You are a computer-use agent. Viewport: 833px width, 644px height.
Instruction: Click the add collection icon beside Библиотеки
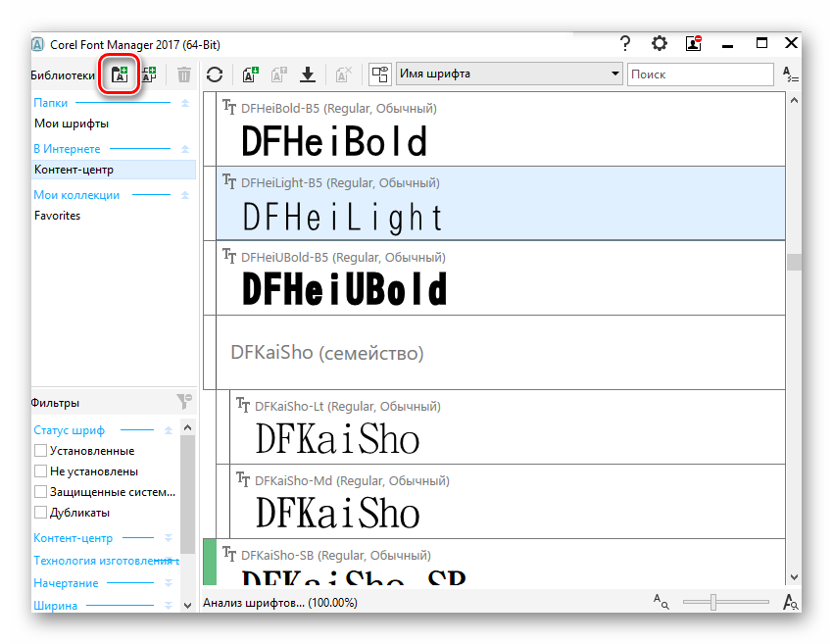149,74
